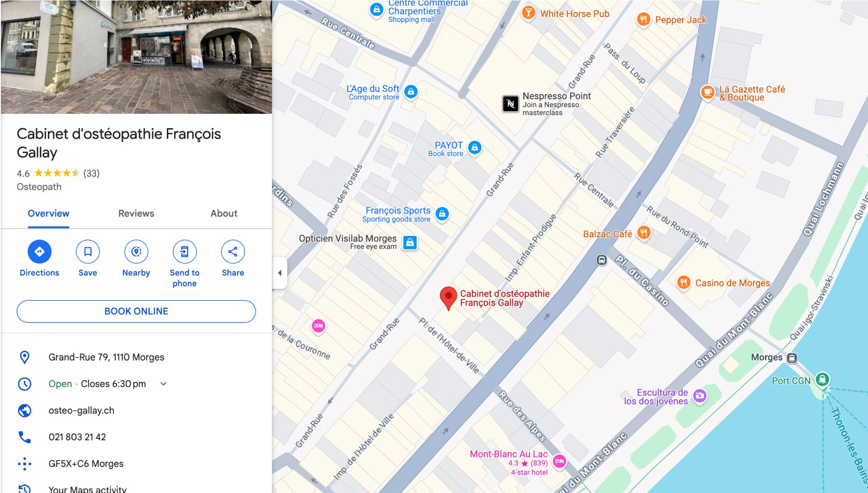Open White Horse Pub bar marker

[528, 13]
